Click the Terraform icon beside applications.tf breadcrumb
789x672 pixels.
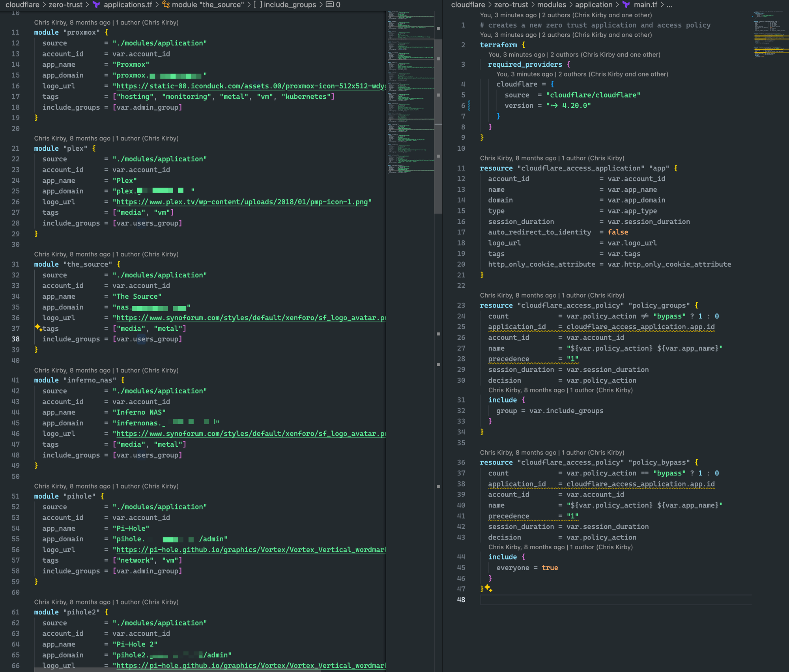96,5
